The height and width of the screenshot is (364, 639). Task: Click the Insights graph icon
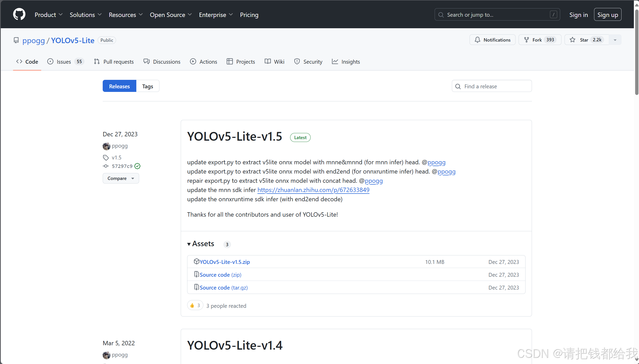[x=335, y=62]
